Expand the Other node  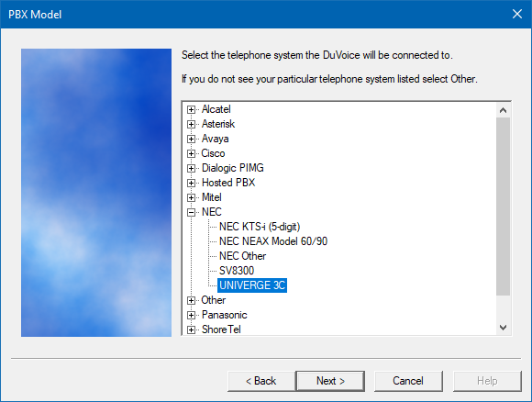point(191,300)
